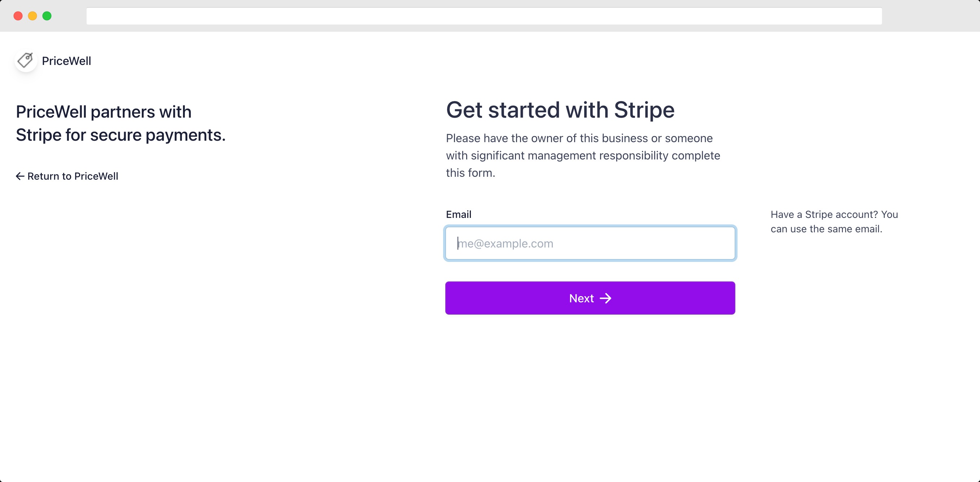Click the business owner instruction paragraph

(583, 155)
